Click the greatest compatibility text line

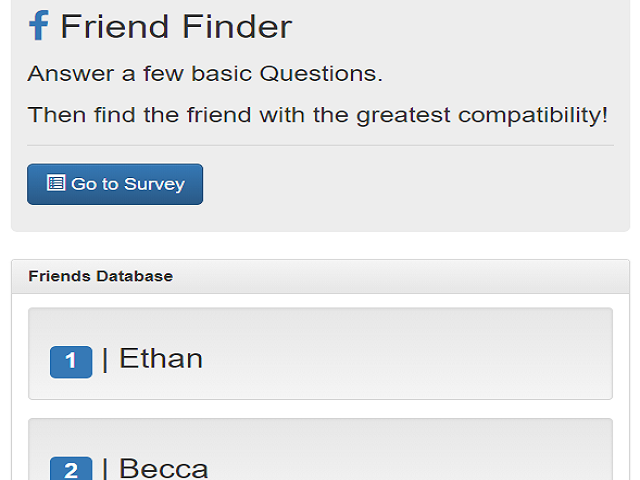point(317,114)
